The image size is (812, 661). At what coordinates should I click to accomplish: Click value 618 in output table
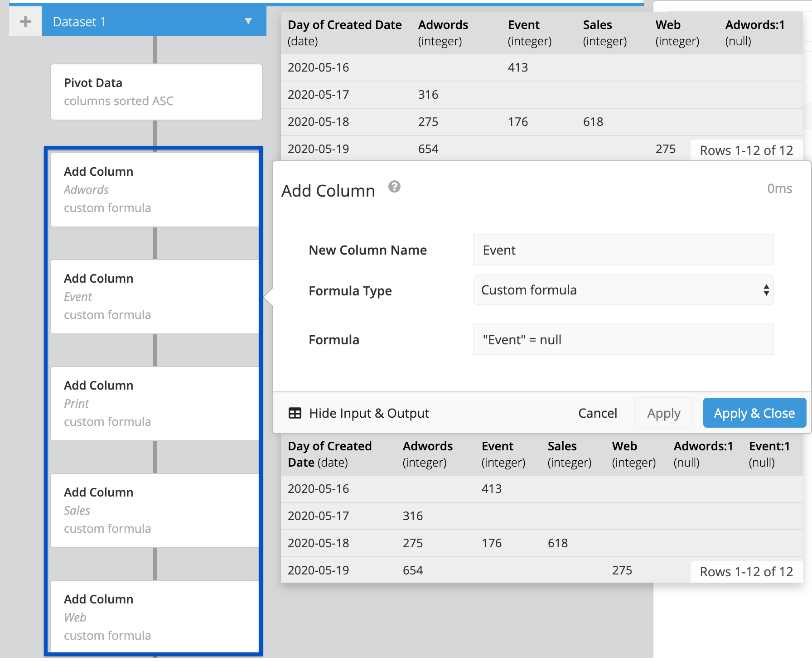click(558, 543)
